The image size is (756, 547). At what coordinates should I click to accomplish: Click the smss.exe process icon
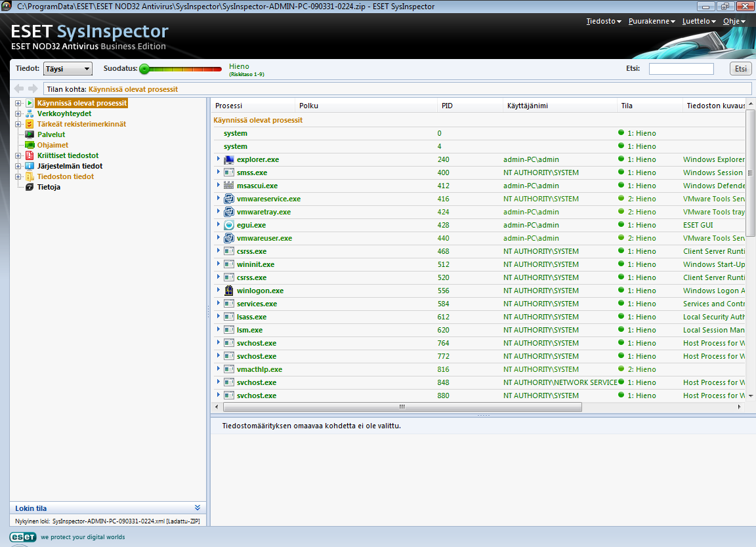tap(229, 172)
